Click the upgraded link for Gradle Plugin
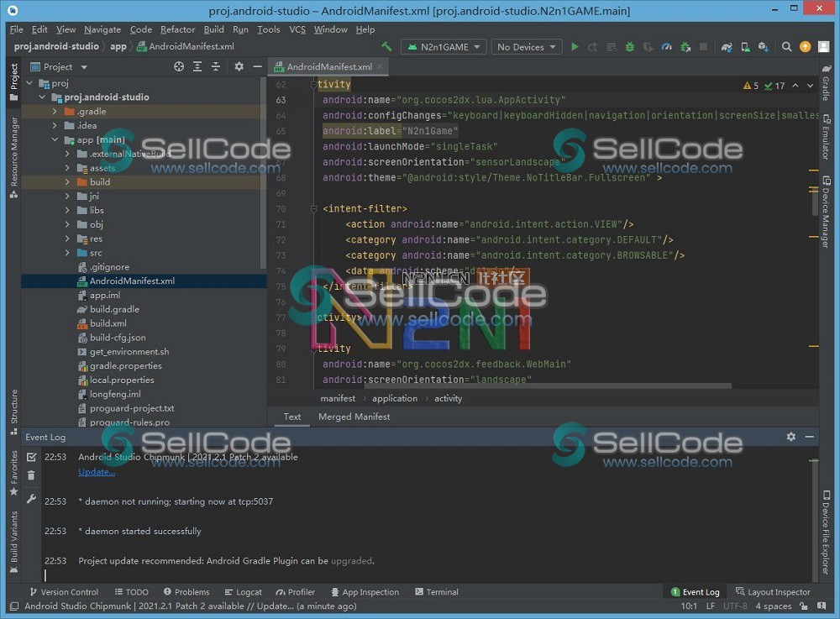The height and width of the screenshot is (619, 840). [x=351, y=560]
